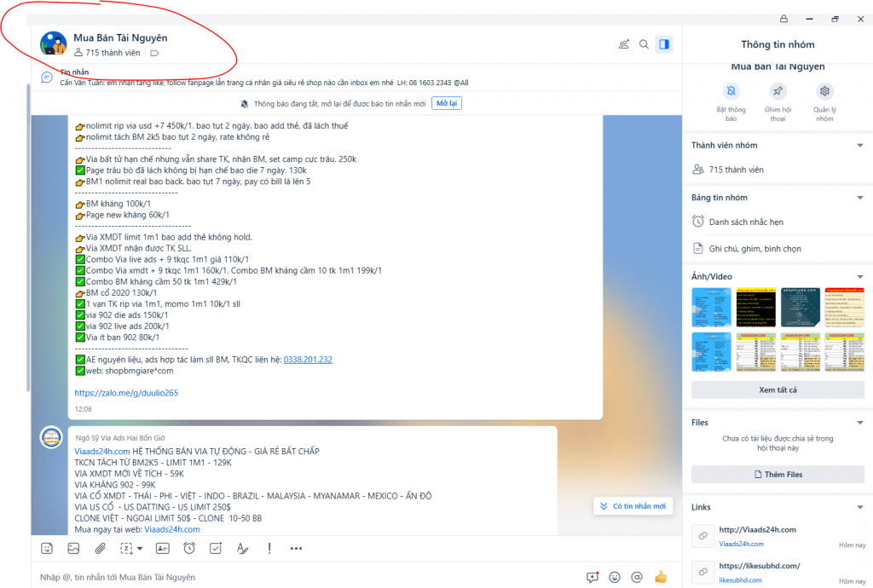Open the screenshot tool dropdown arrow
This screenshot has width=873, height=588.
140,548
